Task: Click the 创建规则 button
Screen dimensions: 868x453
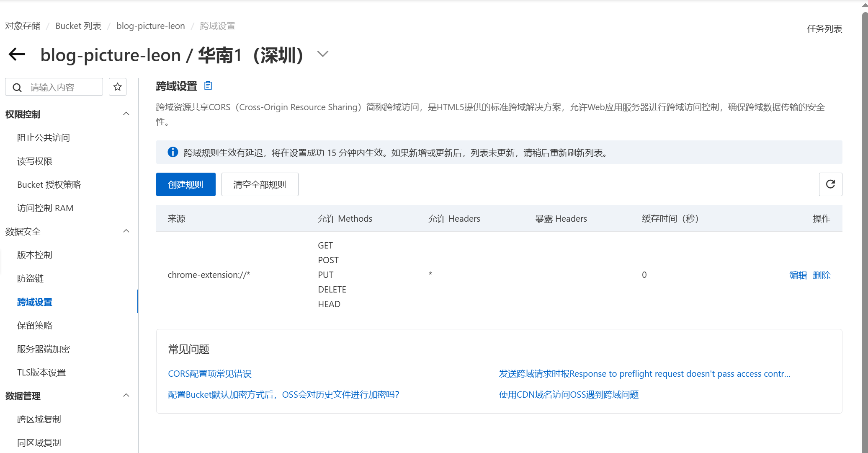Action: pos(185,184)
